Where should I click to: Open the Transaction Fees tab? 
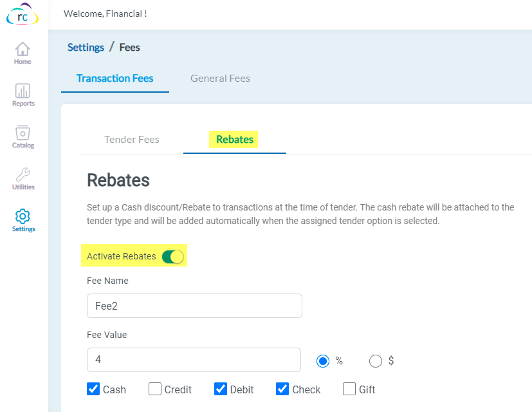pyautogui.click(x=115, y=77)
